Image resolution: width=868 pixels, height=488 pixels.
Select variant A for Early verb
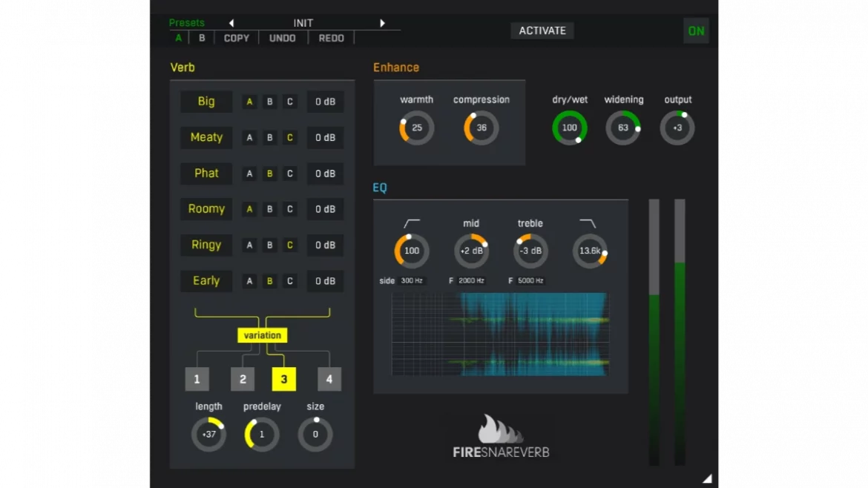250,281
